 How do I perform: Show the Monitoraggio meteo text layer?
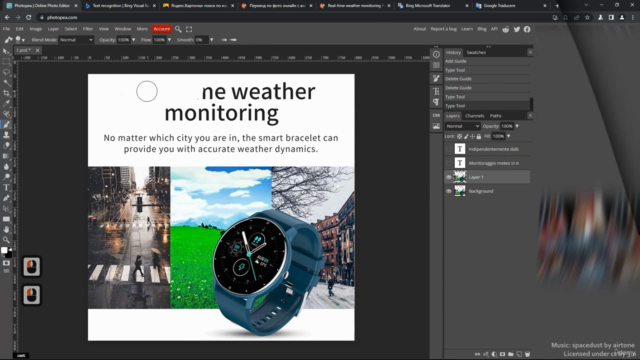coord(449,163)
